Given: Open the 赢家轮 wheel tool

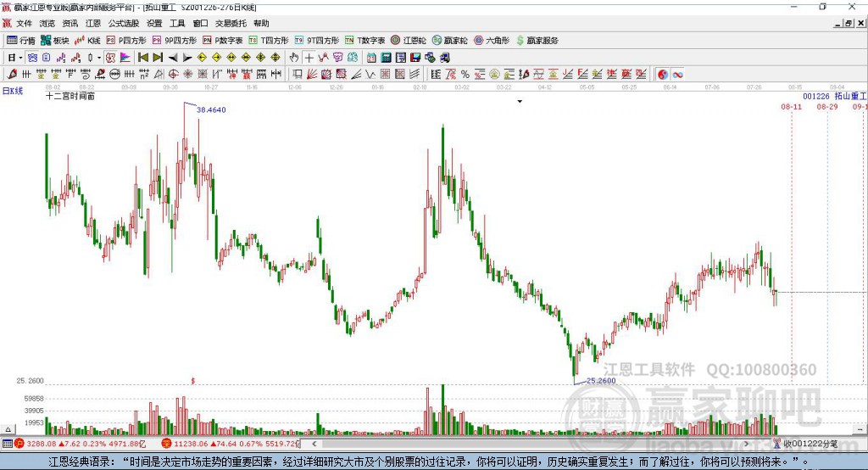Looking at the screenshot, I should pyautogui.click(x=449, y=41).
